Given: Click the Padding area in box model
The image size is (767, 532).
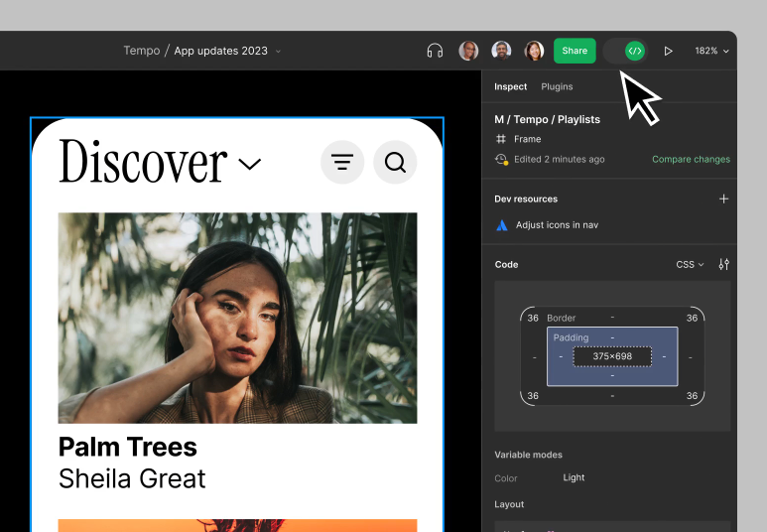Looking at the screenshot, I should click(612, 356).
